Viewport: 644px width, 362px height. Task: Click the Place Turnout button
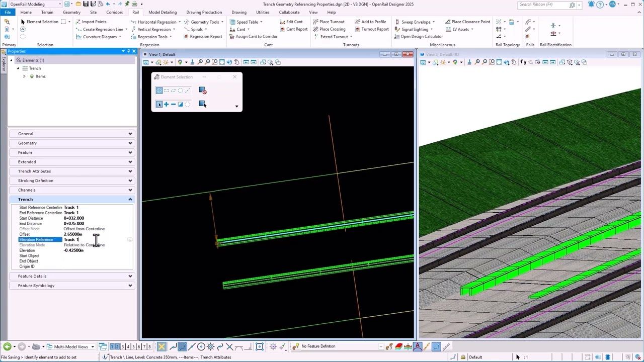(329, 22)
